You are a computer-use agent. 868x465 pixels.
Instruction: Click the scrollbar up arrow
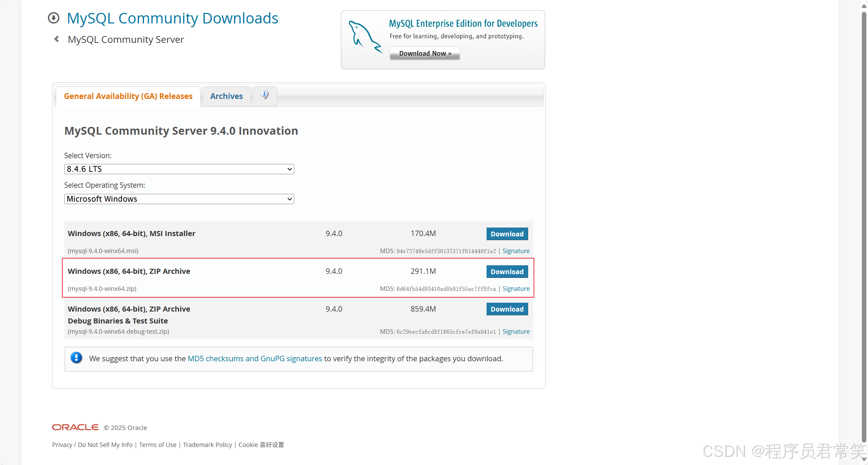click(x=864, y=6)
